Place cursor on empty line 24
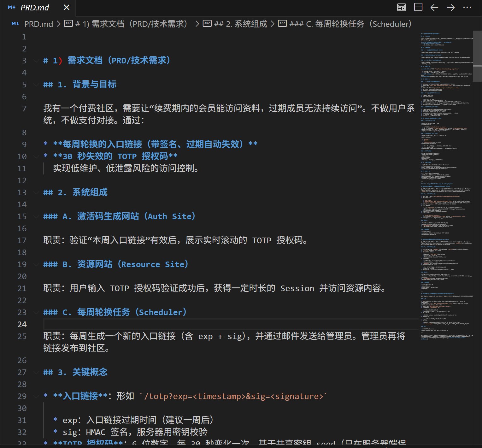This screenshot has height=448, width=482. coord(221,324)
